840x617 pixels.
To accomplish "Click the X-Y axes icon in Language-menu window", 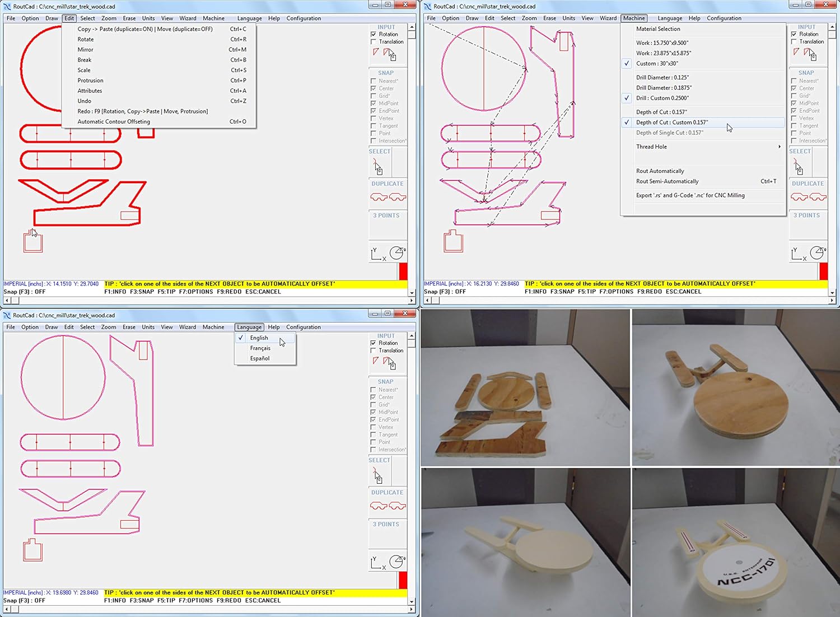I will pyautogui.click(x=378, y=563).
